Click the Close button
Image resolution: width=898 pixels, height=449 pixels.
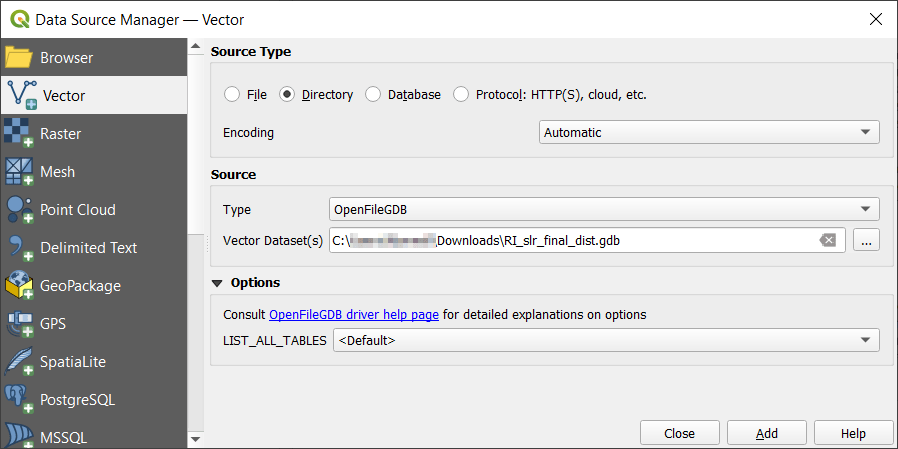pyautogui.click(x=680, y=433)
